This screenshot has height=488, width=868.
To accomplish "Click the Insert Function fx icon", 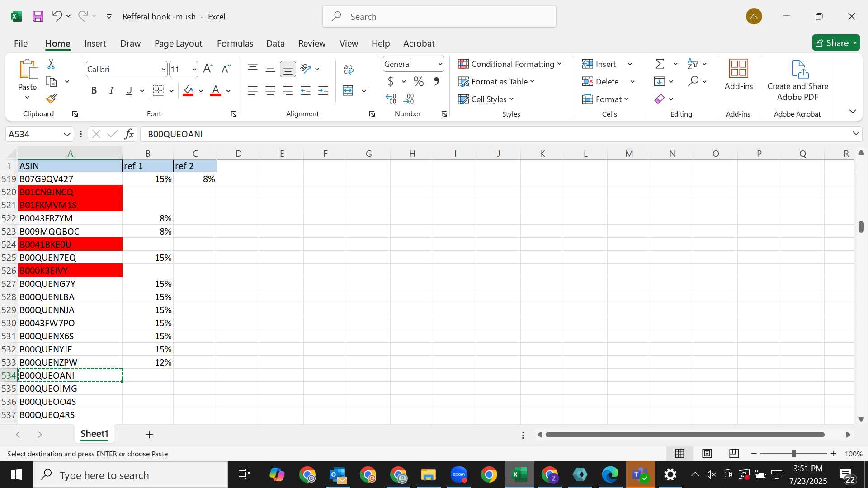I will (x=129, y=134).
